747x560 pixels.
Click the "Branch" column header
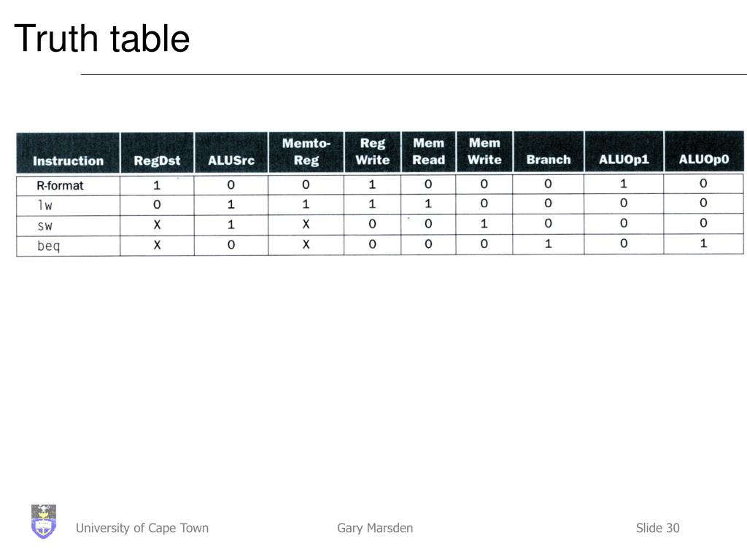(x=548, y=160)
